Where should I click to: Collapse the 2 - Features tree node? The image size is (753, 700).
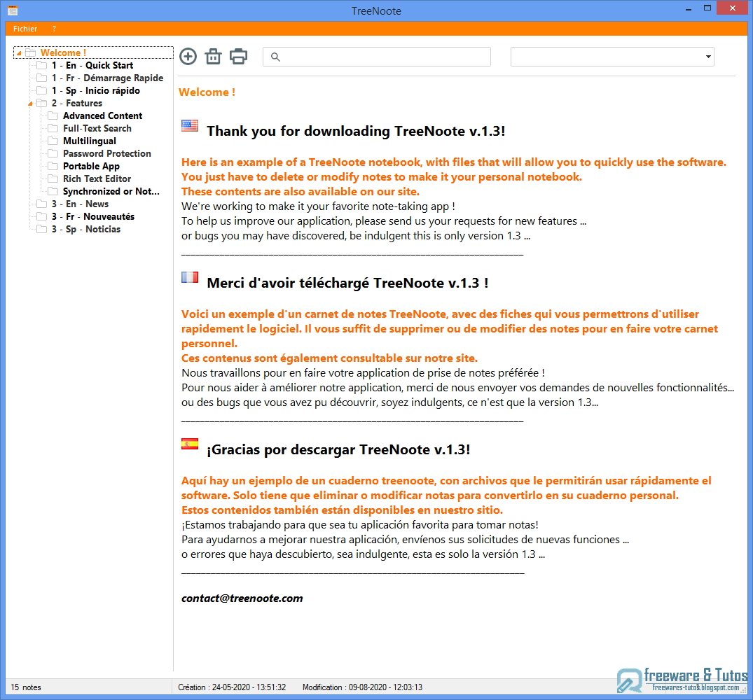pos(30,104)
